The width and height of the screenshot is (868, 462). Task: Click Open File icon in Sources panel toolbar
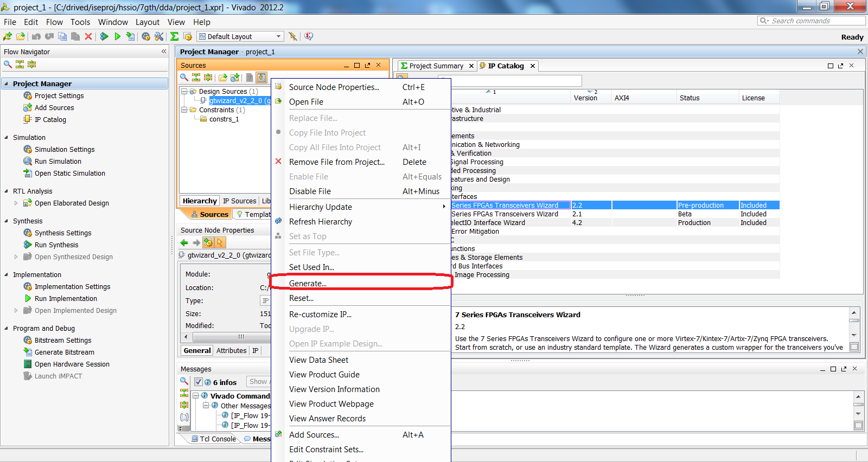coord(223,78)
